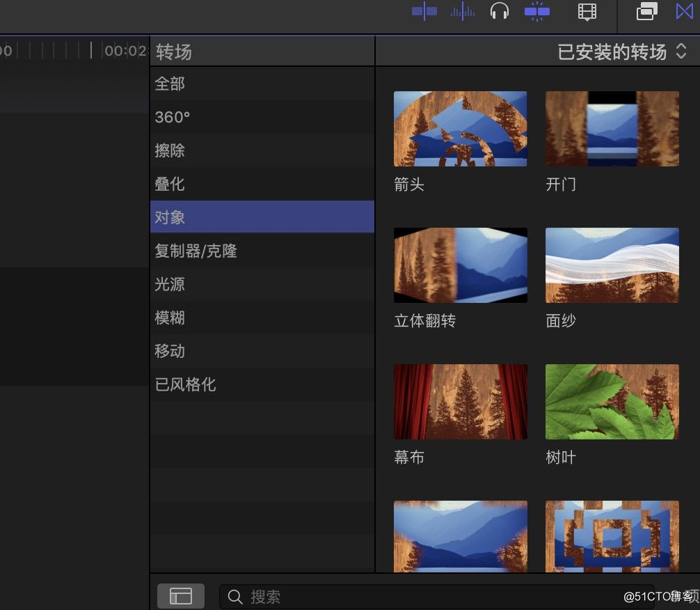The height and width of the screenshot is (610, 700).
Task: Open the effects browser icon
Action: (647, 11)
